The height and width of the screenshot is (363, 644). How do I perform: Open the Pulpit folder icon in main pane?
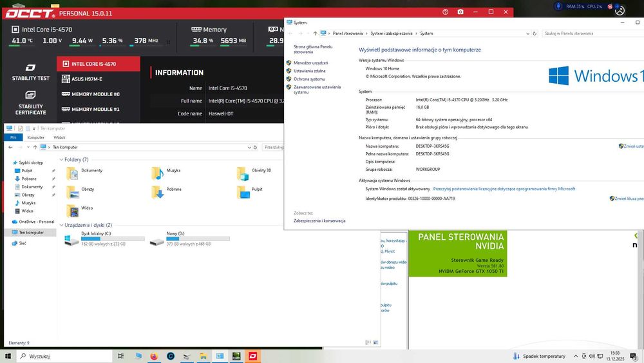coord(243,192)
